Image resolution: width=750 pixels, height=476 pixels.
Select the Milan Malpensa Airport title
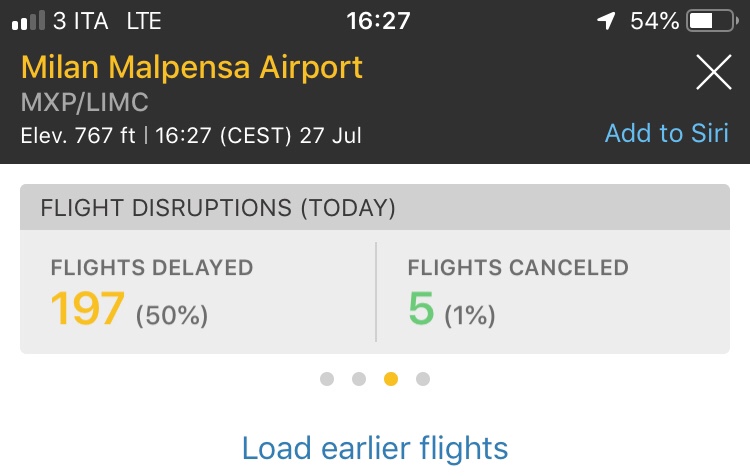(192, 67)
